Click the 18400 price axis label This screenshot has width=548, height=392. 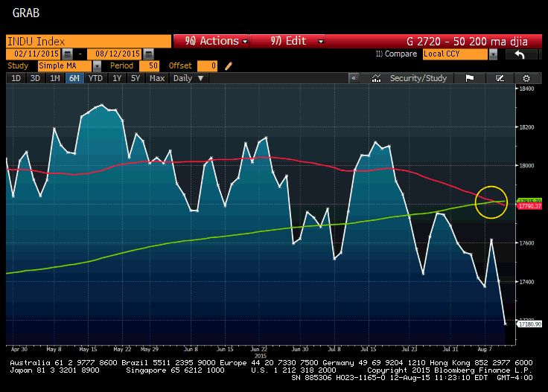[526, 89]
